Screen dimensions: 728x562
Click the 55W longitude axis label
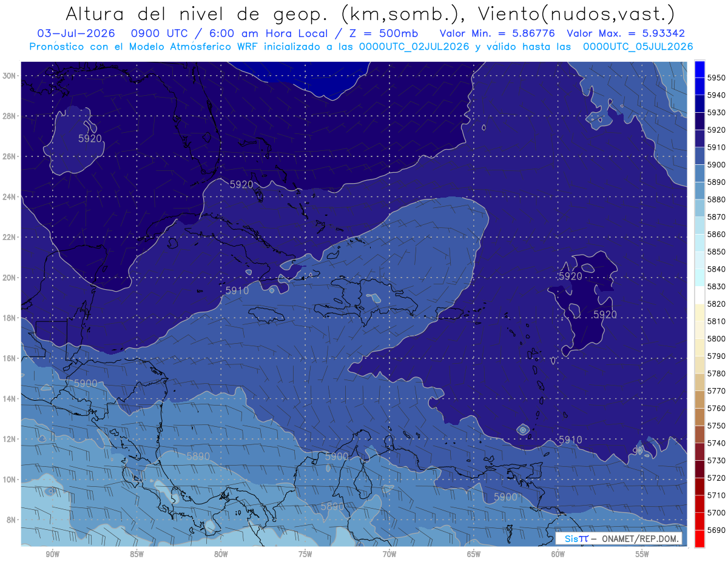(642, 554)
